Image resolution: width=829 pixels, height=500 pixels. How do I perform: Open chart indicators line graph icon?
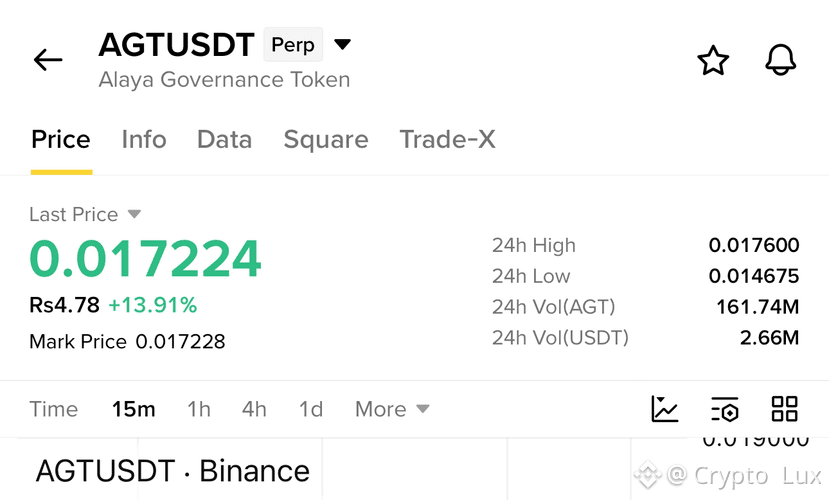point(664,409)
